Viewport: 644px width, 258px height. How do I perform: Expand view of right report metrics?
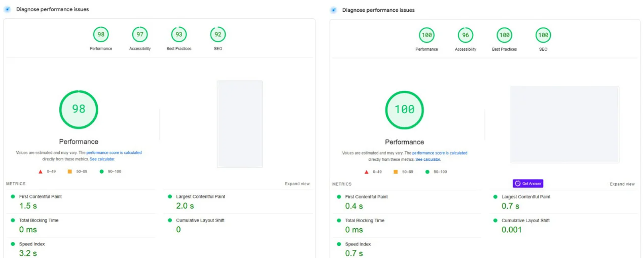coord(622,184)
